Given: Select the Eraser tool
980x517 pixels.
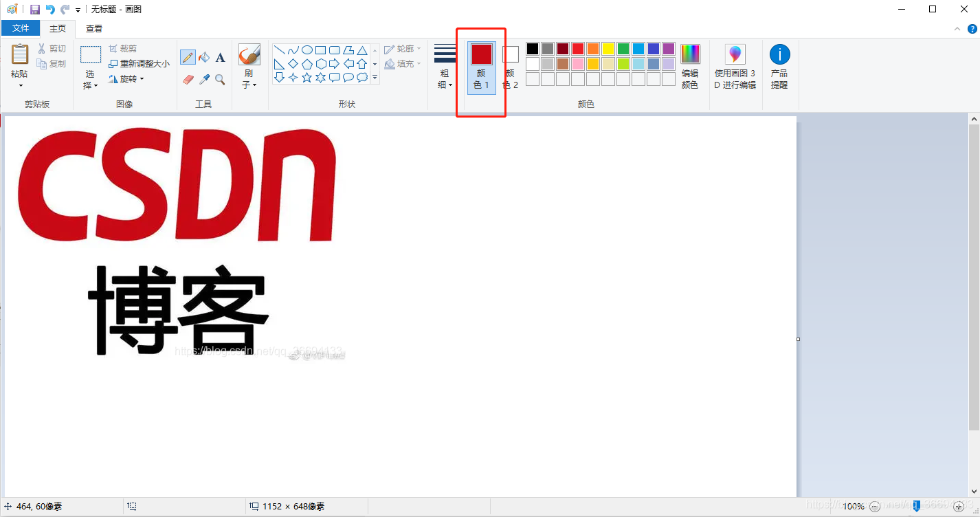Looking at the screenshot, I should click(x=188, y=80).
